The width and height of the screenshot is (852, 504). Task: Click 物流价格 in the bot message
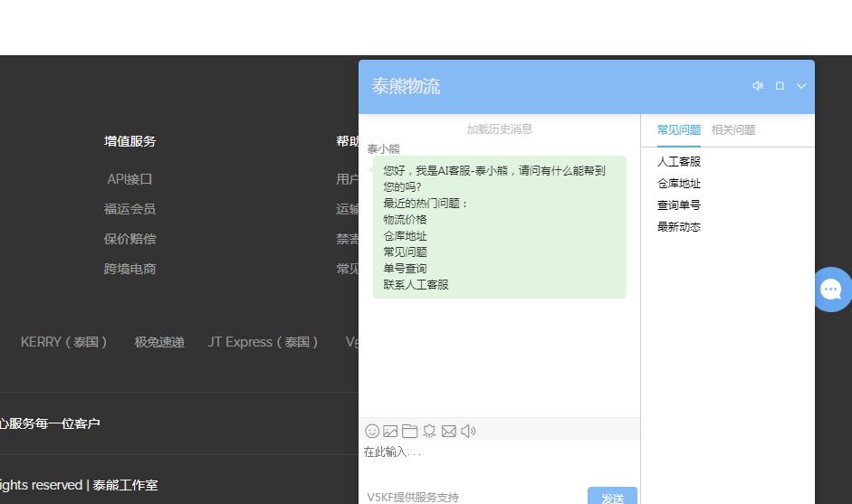tap(405, 219)
